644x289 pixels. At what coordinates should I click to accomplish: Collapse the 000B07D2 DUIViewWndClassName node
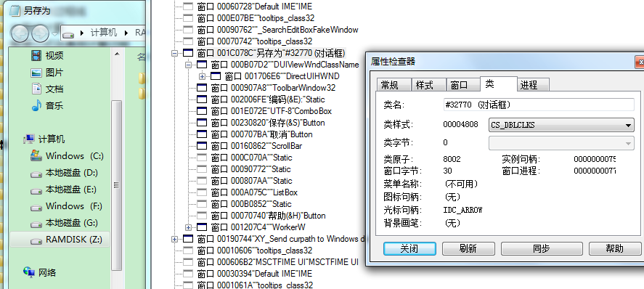click(x=189, y=65)
